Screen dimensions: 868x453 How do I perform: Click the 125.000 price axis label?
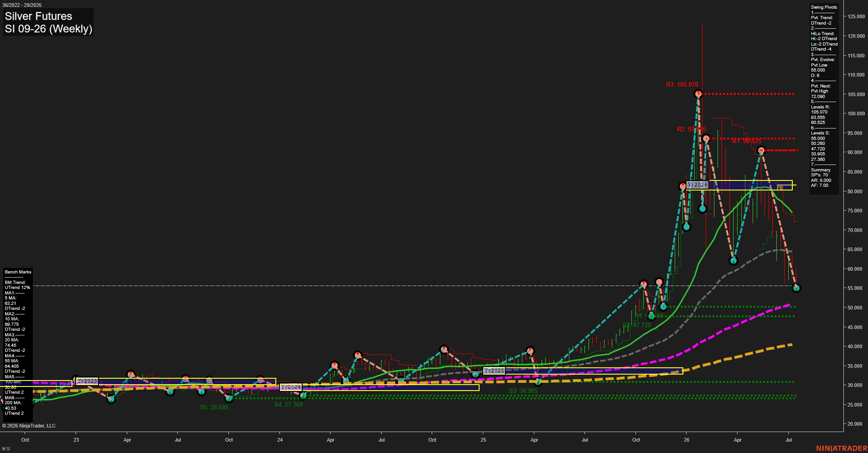856,16
